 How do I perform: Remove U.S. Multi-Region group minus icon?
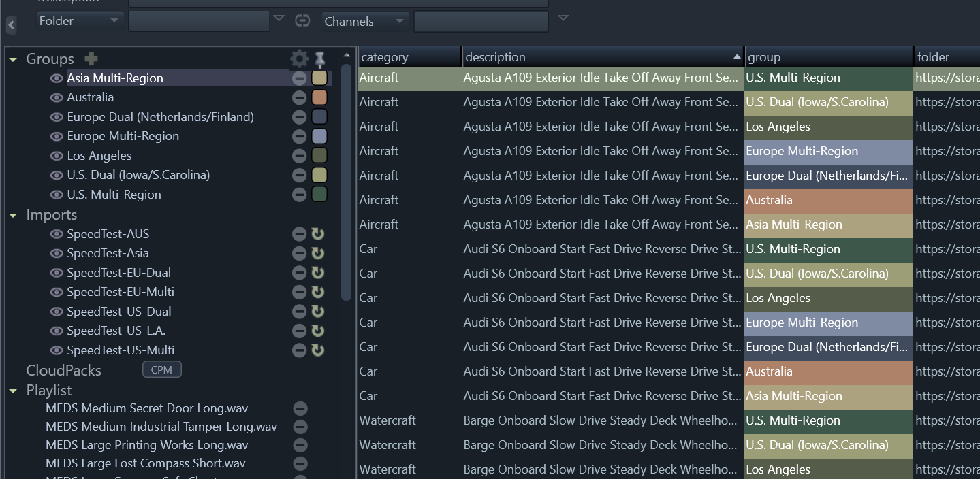click(x=299, y=195)
